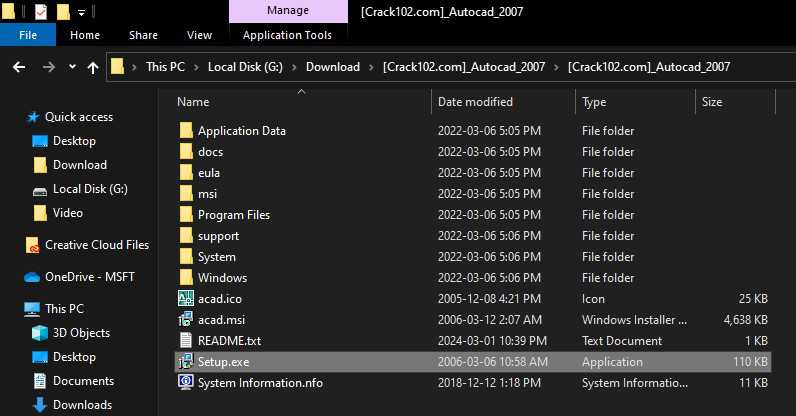Click the acad.msi installer icon

(x=185, y=320)
